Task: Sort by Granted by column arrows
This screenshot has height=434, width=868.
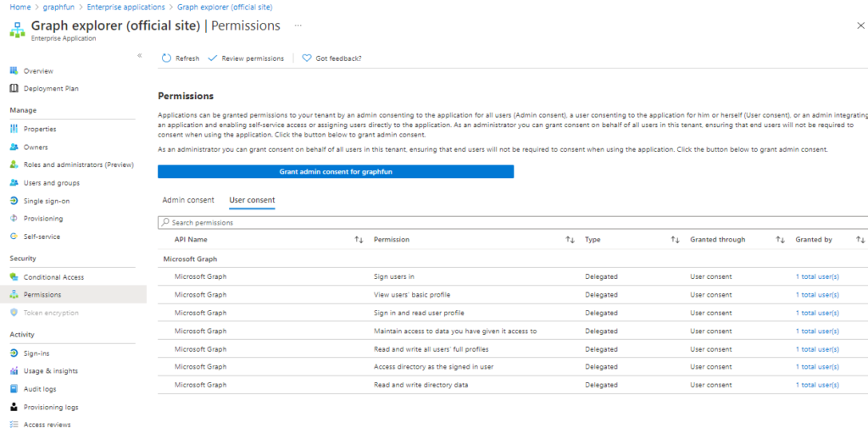Action: tap(860, 240)
